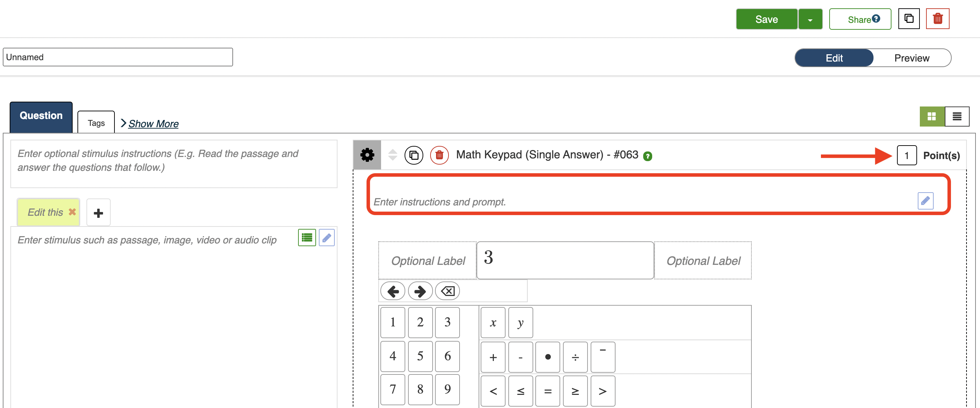Click the red trash icon beside Share

point(937,19)
